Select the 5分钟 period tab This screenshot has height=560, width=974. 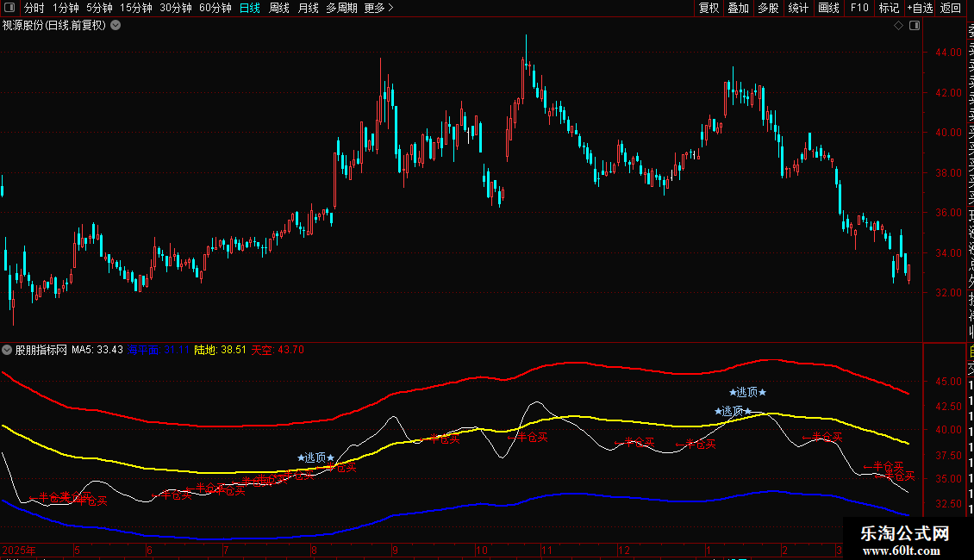click(x=99, y=8)
